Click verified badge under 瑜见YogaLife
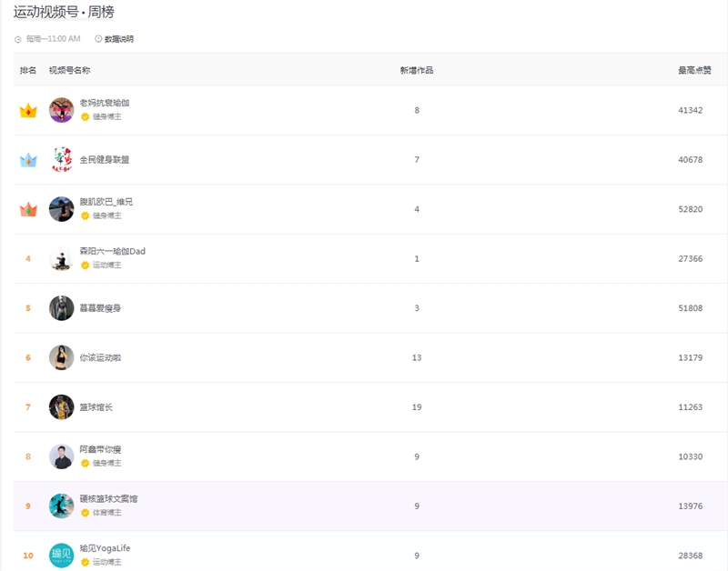This screenshot has width=728, height=571. pyautogui.click(x=85, y=562)
